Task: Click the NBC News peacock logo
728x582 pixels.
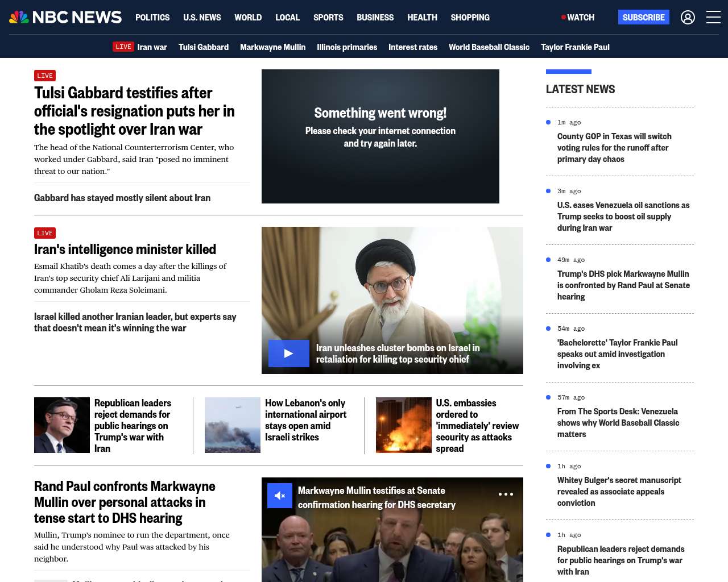Action: point(65,17)
